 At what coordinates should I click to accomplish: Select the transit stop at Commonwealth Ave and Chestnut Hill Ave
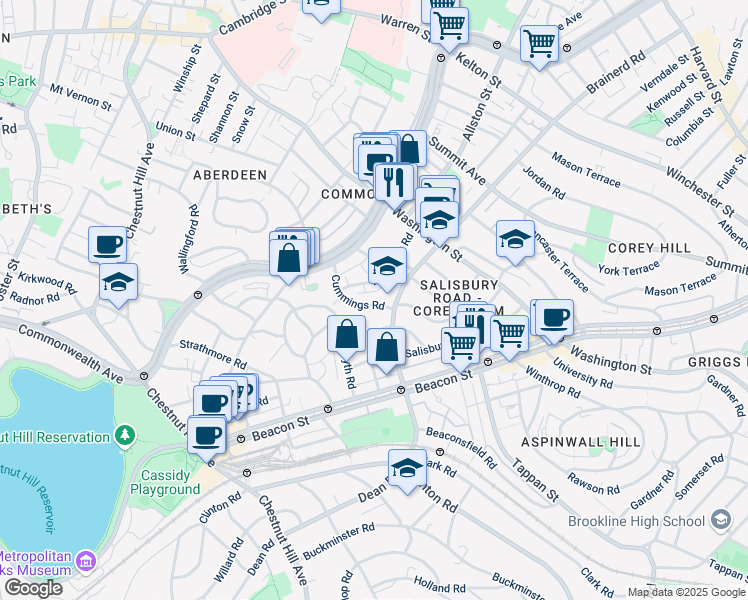(144, 376)
